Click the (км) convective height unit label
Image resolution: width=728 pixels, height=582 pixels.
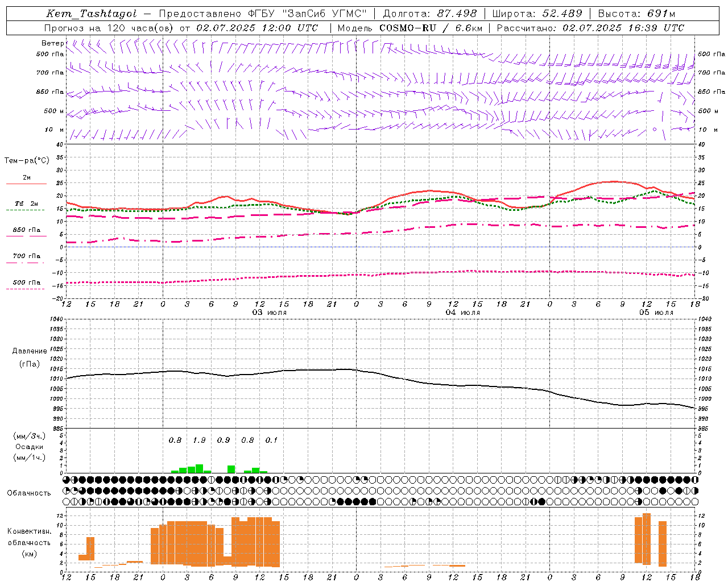(30, 554)
